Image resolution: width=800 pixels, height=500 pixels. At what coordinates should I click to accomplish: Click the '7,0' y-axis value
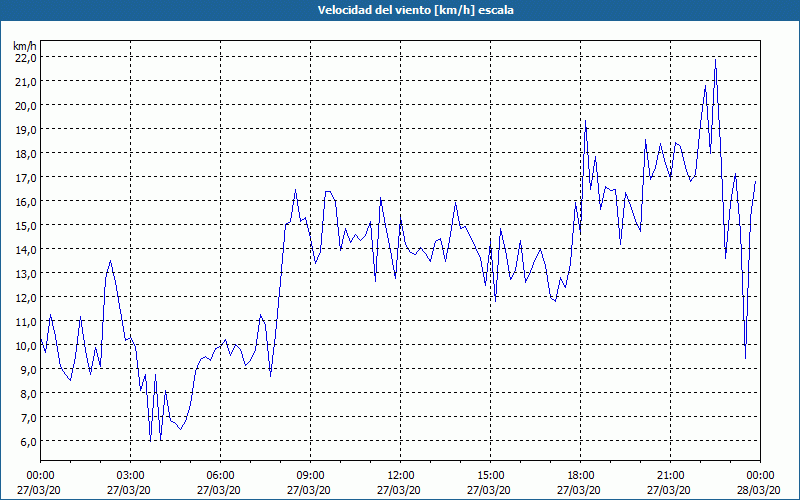tap(28, 417)
